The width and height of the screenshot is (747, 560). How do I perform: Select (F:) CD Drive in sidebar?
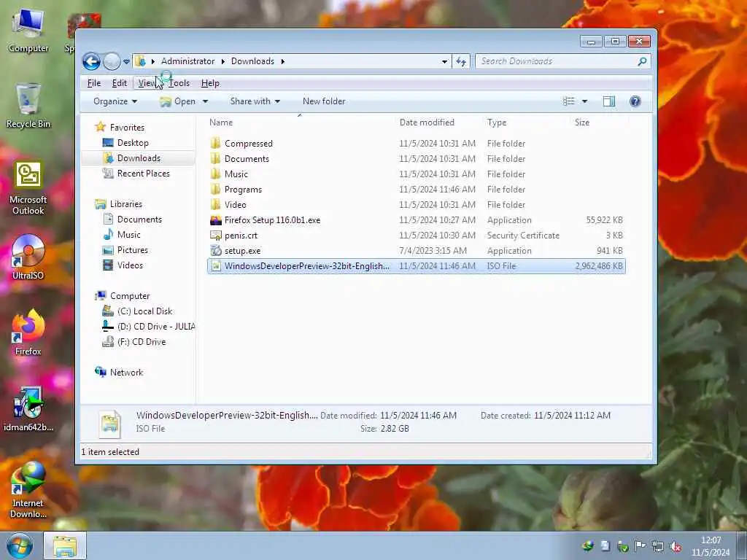pyautogui.click(x=142, y=342)
